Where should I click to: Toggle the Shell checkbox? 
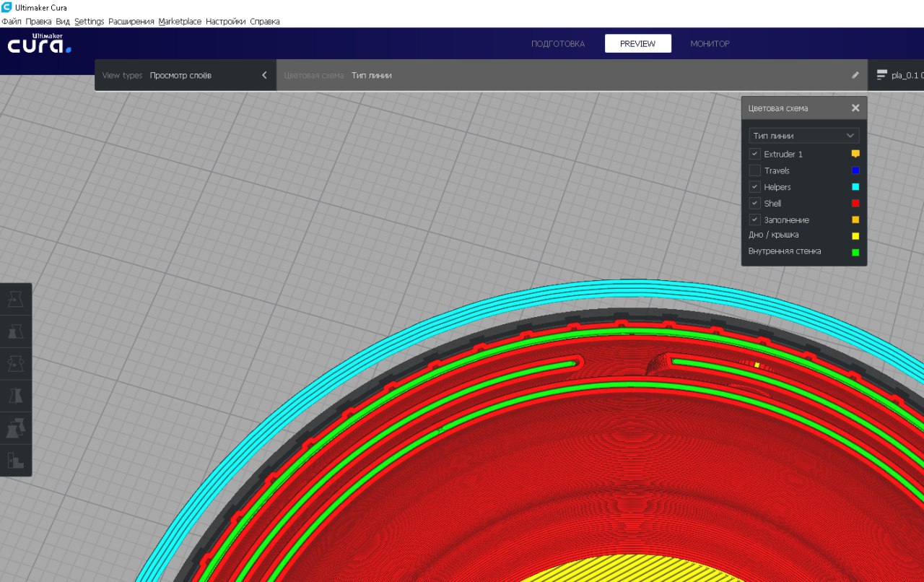pos(754,204)
